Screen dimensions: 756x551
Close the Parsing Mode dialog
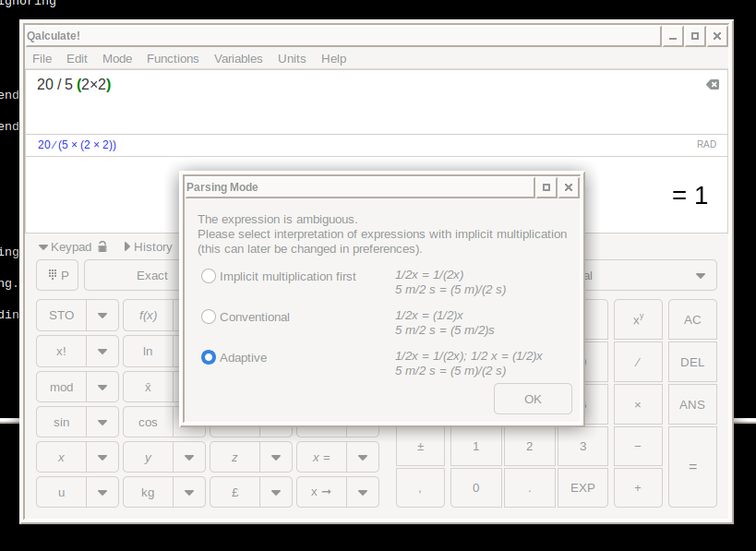(569, 187)
